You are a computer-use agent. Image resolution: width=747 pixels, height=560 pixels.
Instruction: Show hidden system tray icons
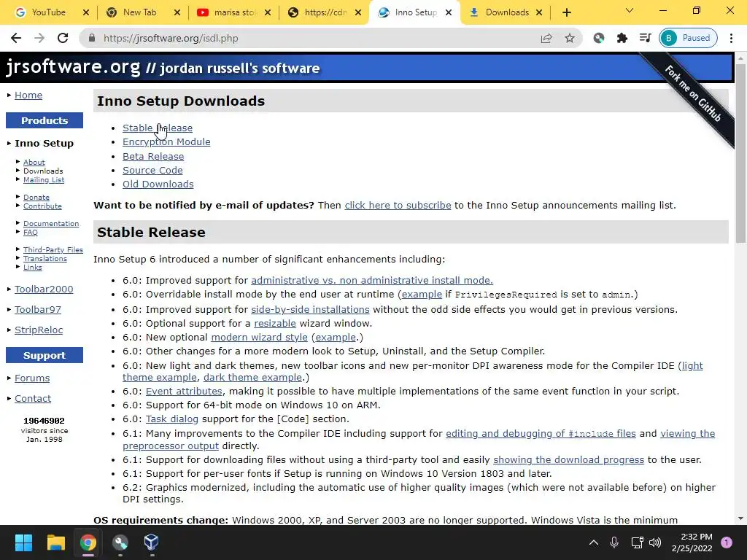[594, 542]
